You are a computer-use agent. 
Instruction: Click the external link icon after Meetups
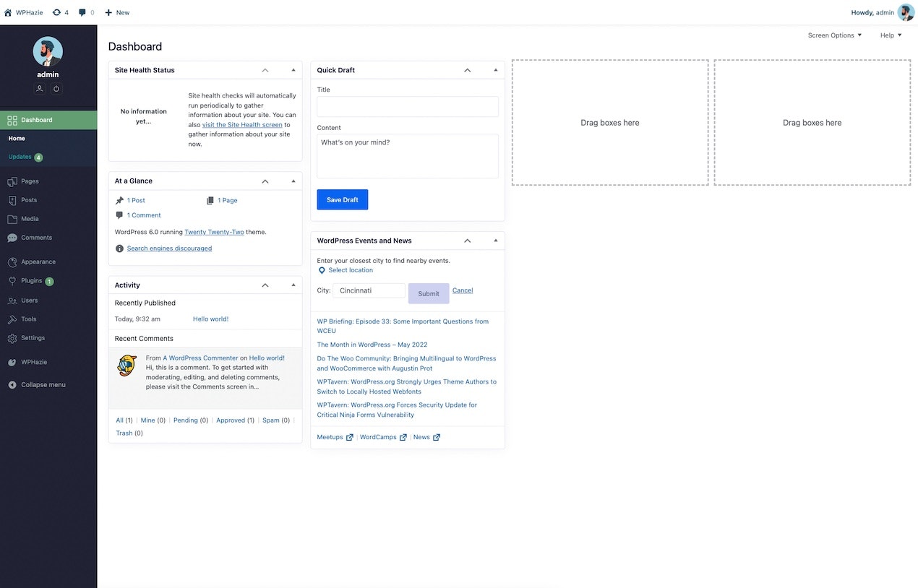pos(350,437)
